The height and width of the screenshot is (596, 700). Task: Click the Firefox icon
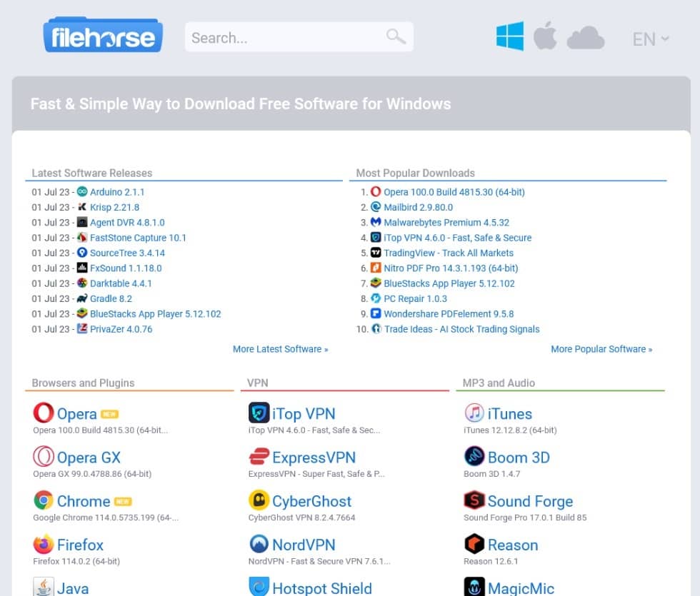[x=44, y=544]
